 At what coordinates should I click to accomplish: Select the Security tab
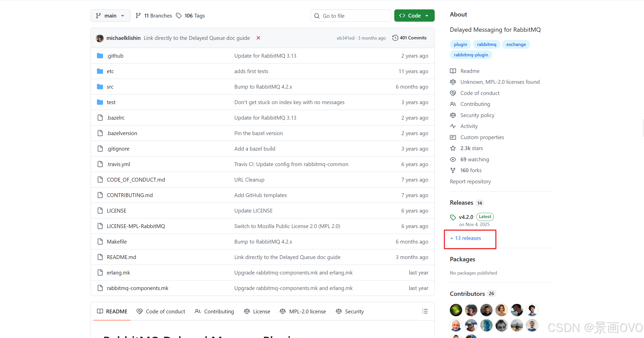click(350, 311)
